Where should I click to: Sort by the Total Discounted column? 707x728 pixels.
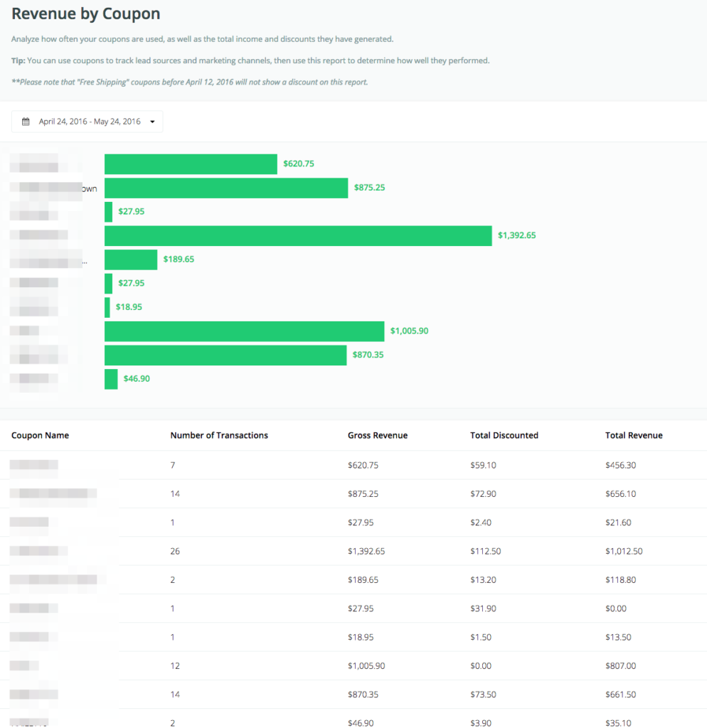coord(504,435)
